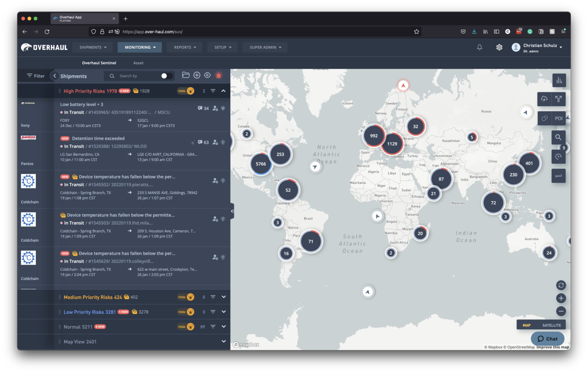Switch to the Asset tab
This screenshot has width=588, height=373.
click(138, 63)
